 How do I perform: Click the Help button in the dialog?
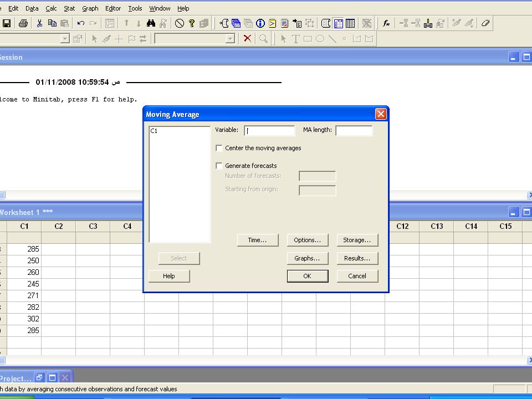tap(169, 276)
